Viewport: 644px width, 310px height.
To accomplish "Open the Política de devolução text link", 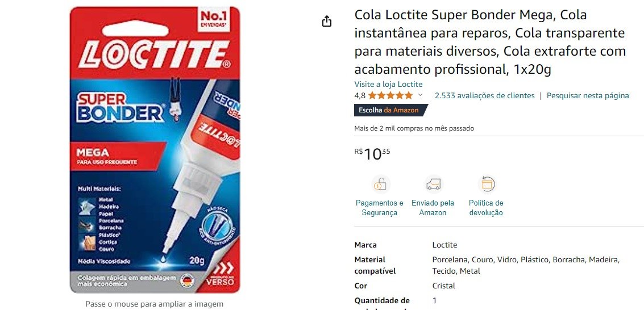I will (487, 208).
